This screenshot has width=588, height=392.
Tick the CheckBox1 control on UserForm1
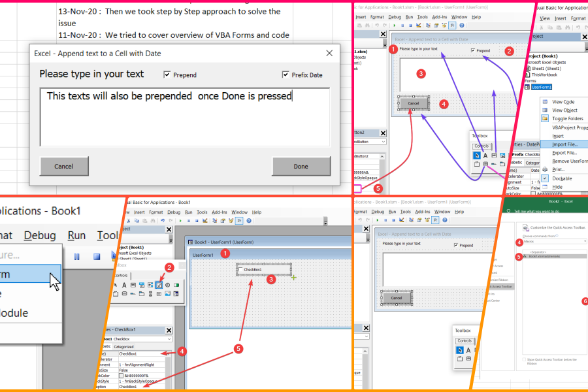(240, 269)
